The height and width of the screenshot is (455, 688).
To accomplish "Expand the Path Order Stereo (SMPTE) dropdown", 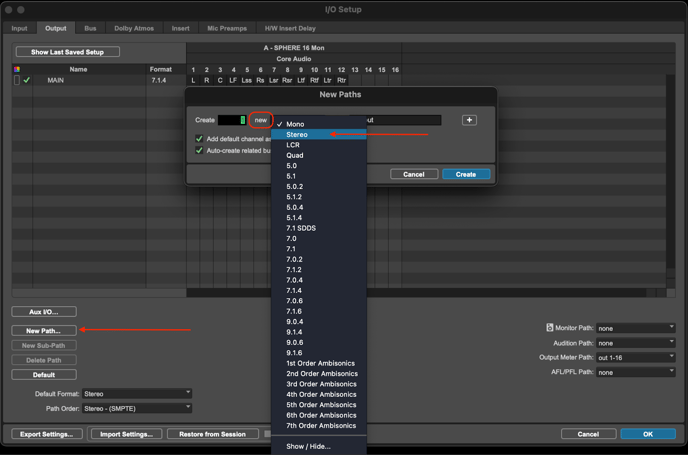I will (x=136, y=408).
